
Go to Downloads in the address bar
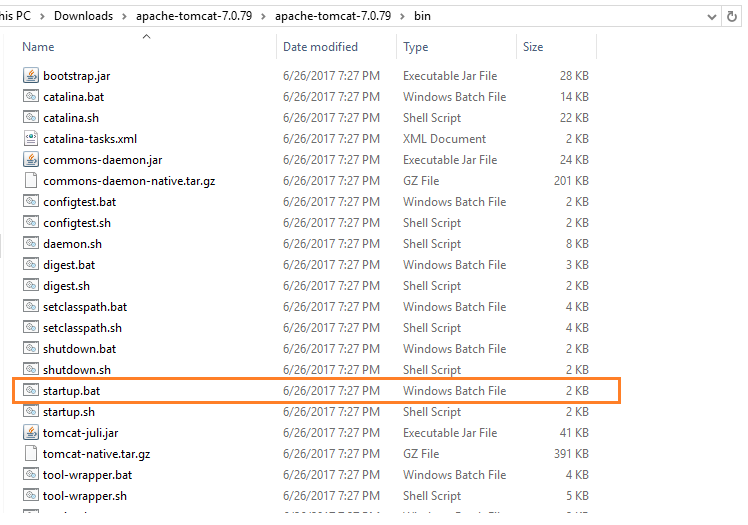point(83,16)
